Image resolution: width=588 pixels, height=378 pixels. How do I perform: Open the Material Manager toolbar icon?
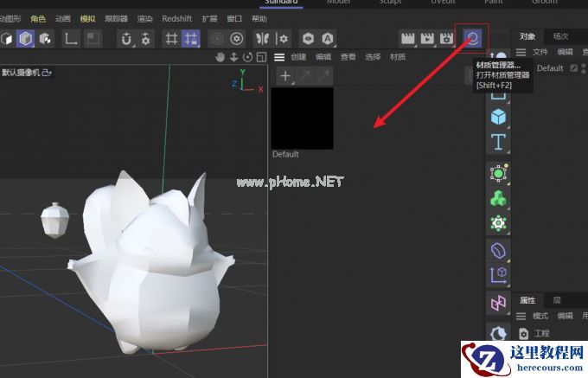point(472,38)
